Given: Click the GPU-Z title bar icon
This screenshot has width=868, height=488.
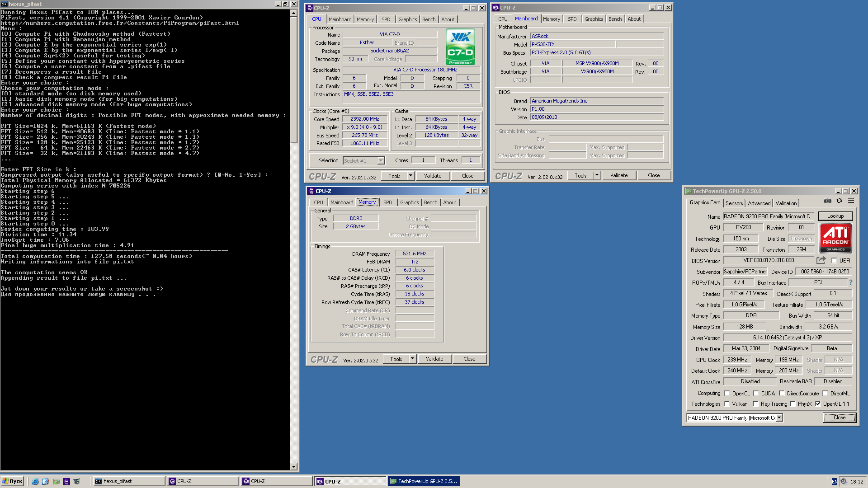Looking at the screenshot, I should (689, 191).
